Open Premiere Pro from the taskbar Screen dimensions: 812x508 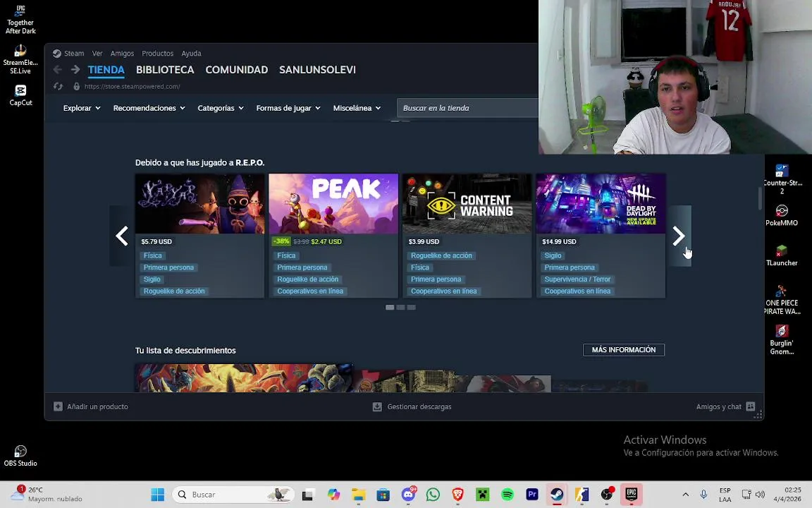coord(532,495)
